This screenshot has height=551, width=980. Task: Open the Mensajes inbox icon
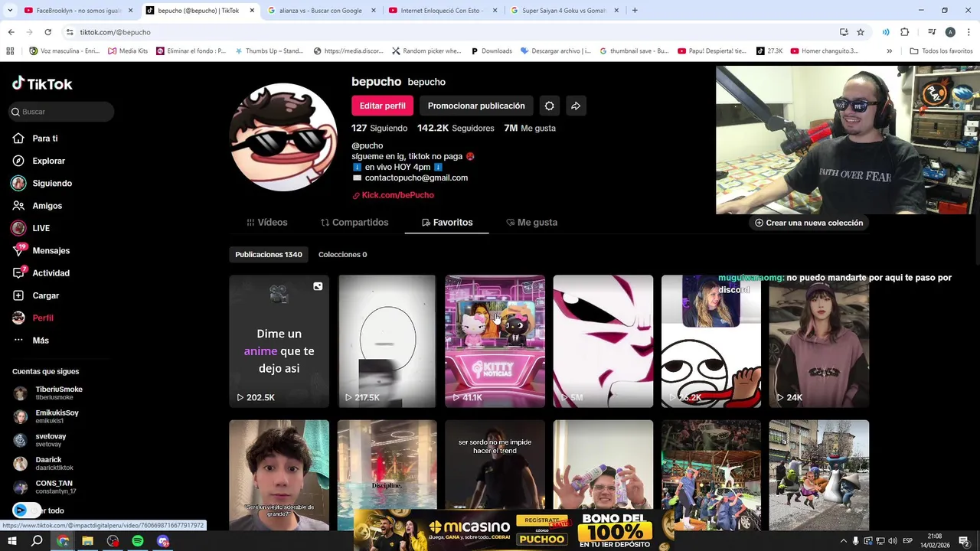click(x=18, y=250)
